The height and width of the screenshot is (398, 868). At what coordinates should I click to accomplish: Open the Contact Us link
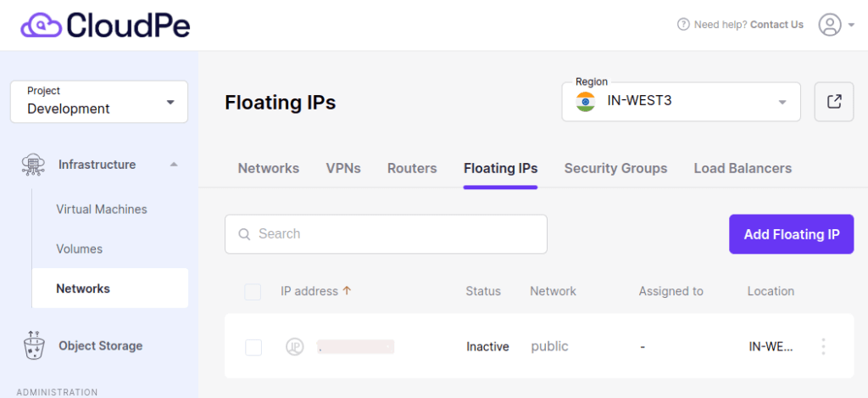pos(776,25)
